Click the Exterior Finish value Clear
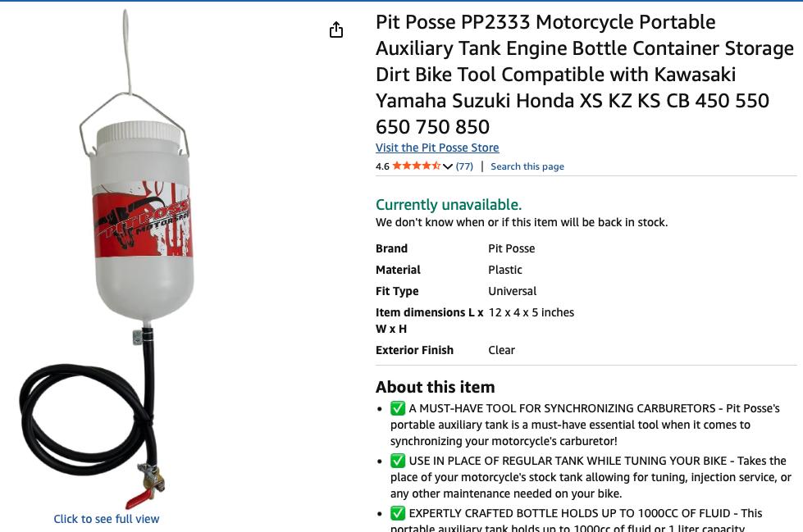This screenshot has height=532, width=803. pos(501,350)
